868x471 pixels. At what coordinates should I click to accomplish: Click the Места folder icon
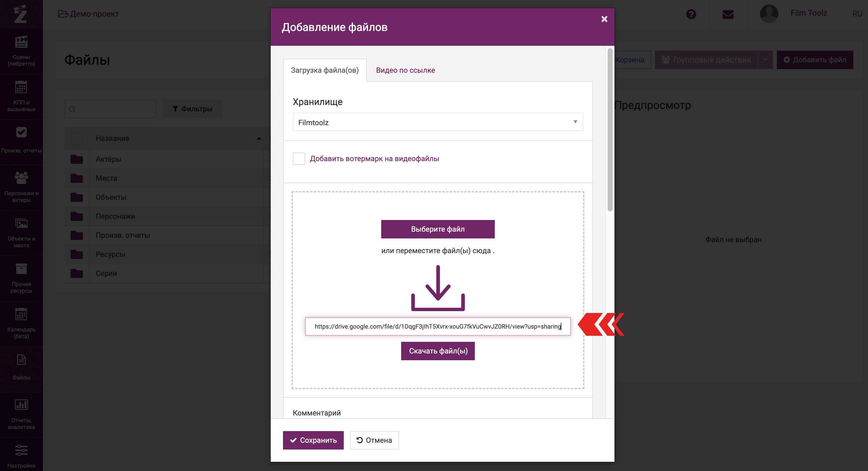point(77,178)
